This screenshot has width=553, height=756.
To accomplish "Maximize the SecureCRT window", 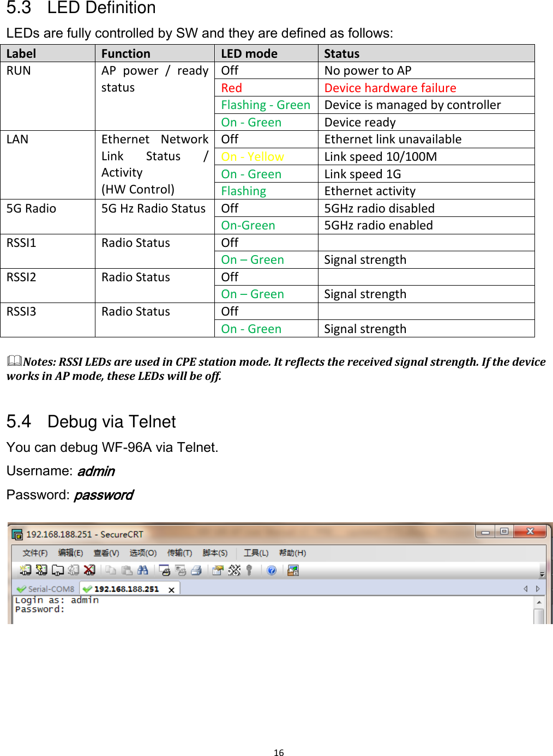I will (504, 531).
